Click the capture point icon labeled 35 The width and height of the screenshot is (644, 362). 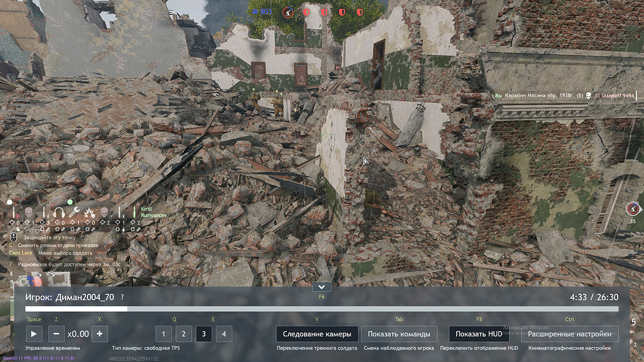(x=632, y=209)
